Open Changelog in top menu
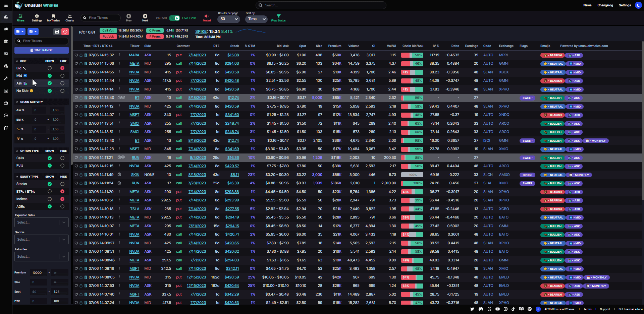The width and height of the screenshot is (644, 314). click(x=605, y=5)
